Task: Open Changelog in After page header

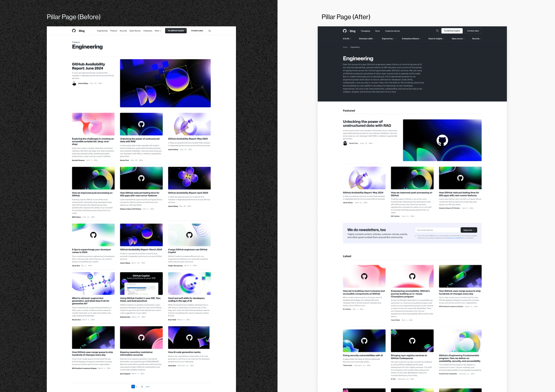Action: click(365, 31)
